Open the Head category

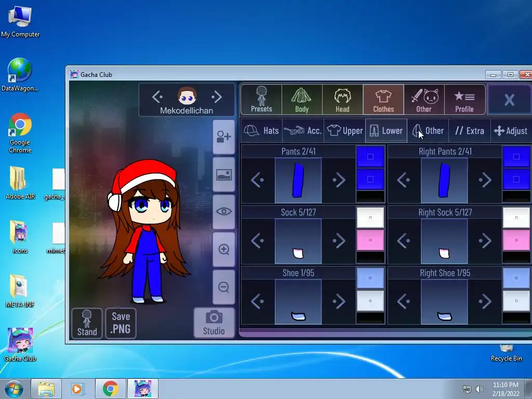pyautogui.click(x=343, y=99)
